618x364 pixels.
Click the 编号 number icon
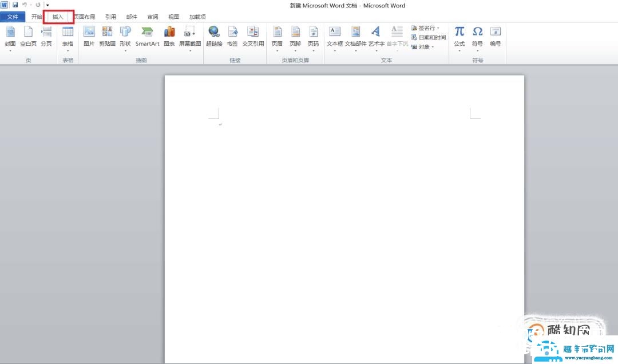pos(496,35)
